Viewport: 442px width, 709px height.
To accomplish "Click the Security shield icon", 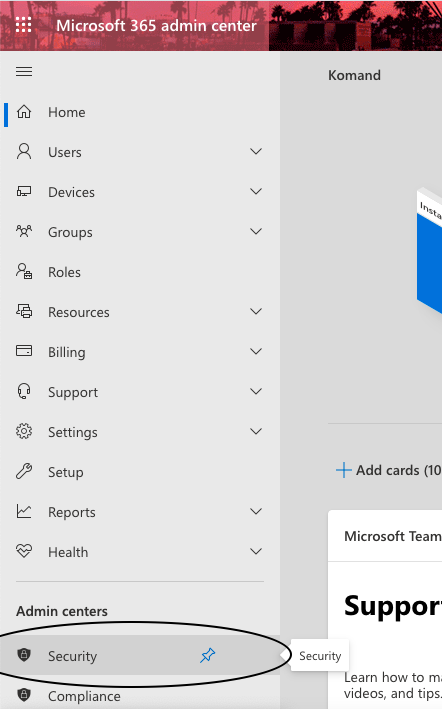I will pyautogui.click(x=24, y=655).
